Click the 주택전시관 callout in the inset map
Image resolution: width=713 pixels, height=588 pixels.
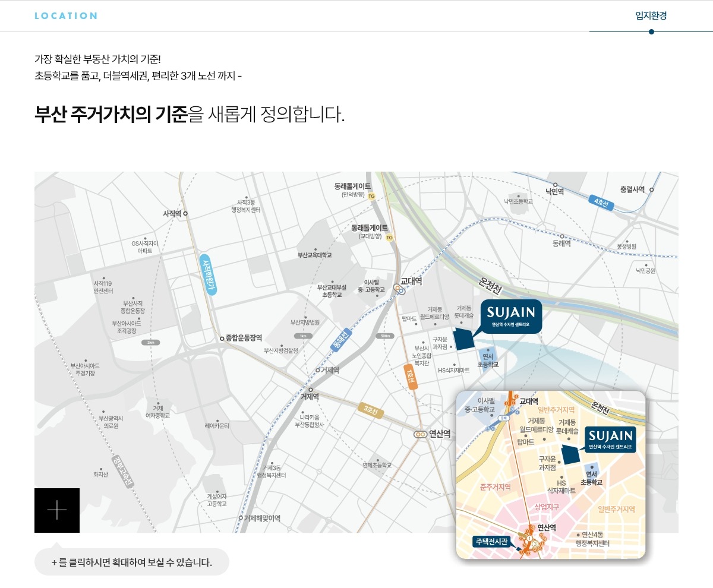point(491,542)
